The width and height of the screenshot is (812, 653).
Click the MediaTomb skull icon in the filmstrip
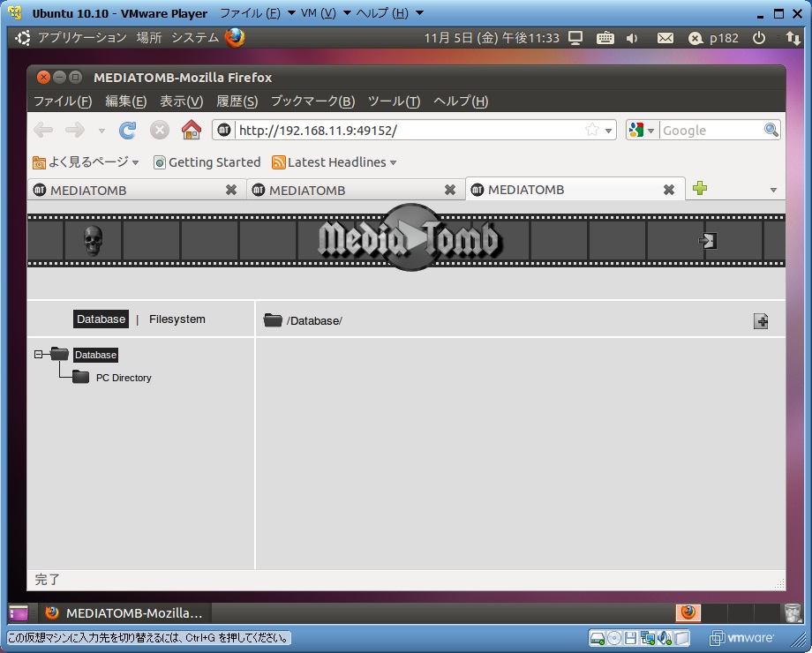point(94,241)
